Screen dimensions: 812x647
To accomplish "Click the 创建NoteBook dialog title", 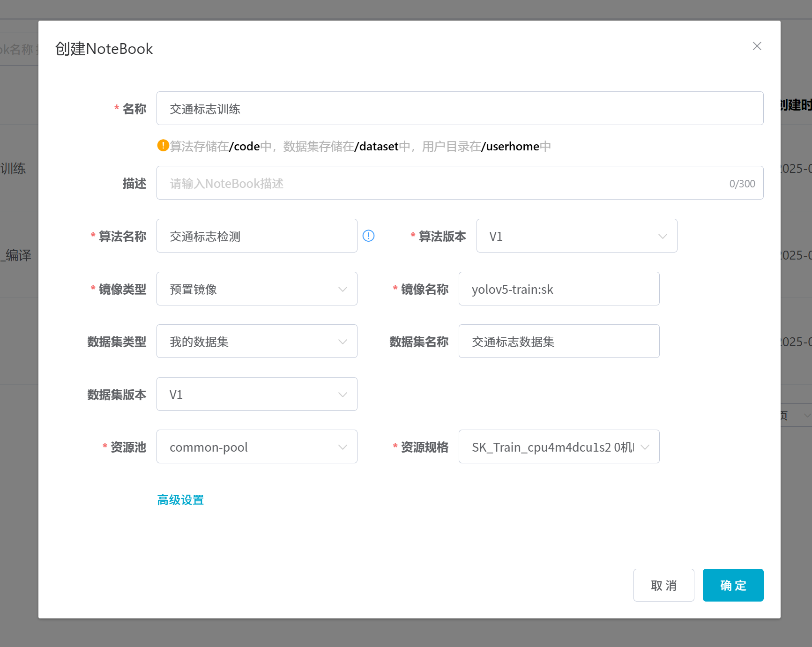I will click(104, 49).
